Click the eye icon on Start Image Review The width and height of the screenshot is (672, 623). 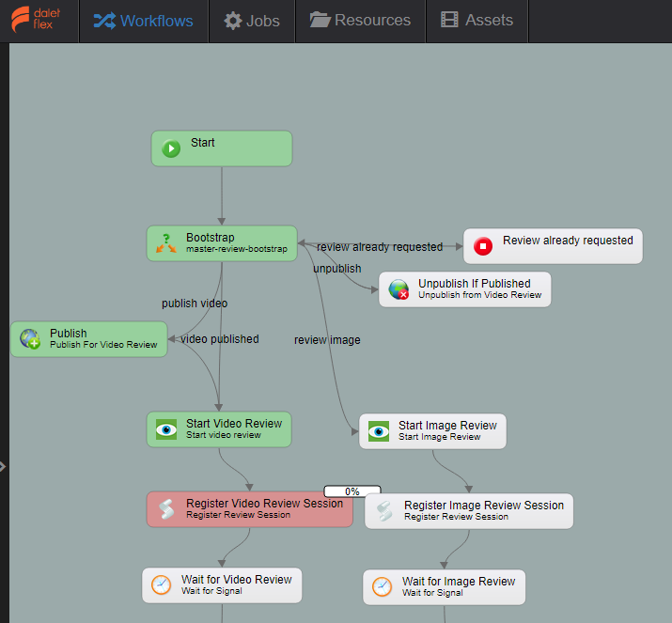pyautogui.click(x=379, y=431)
